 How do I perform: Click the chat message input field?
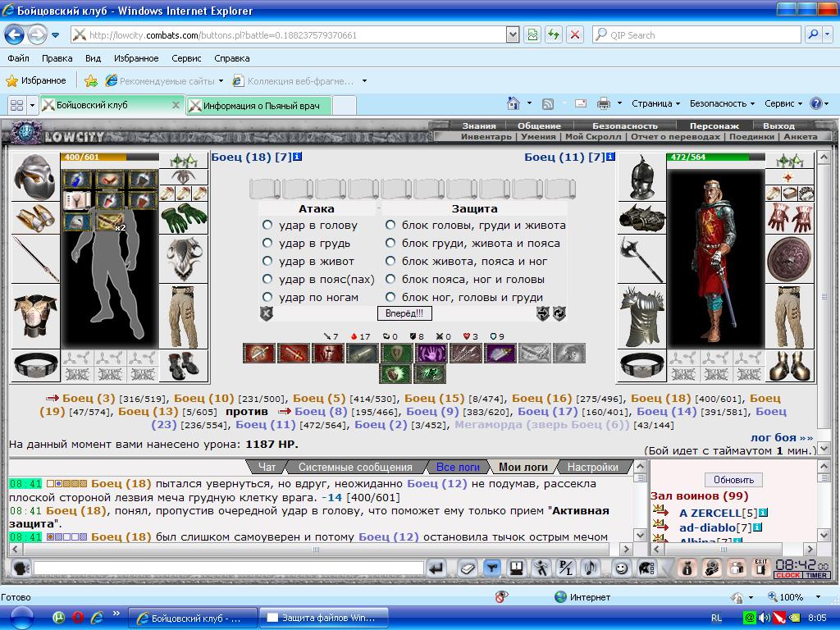[x=229, y=568]
